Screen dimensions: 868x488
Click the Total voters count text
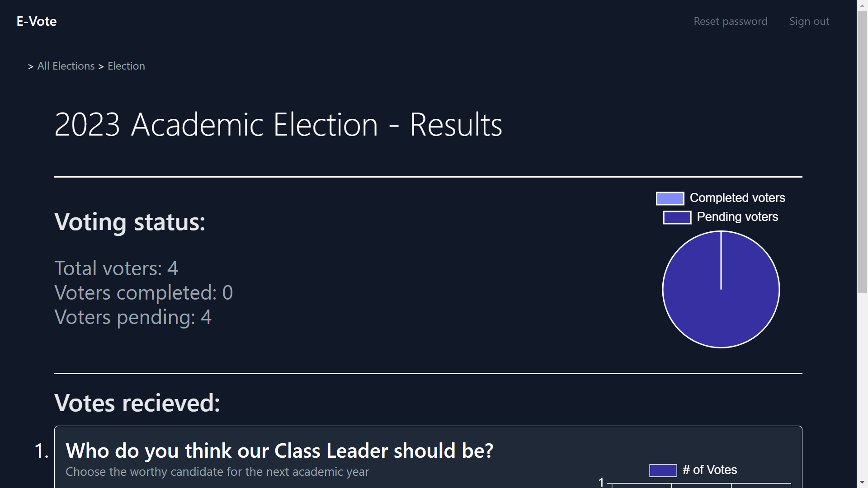click(116, 268)
